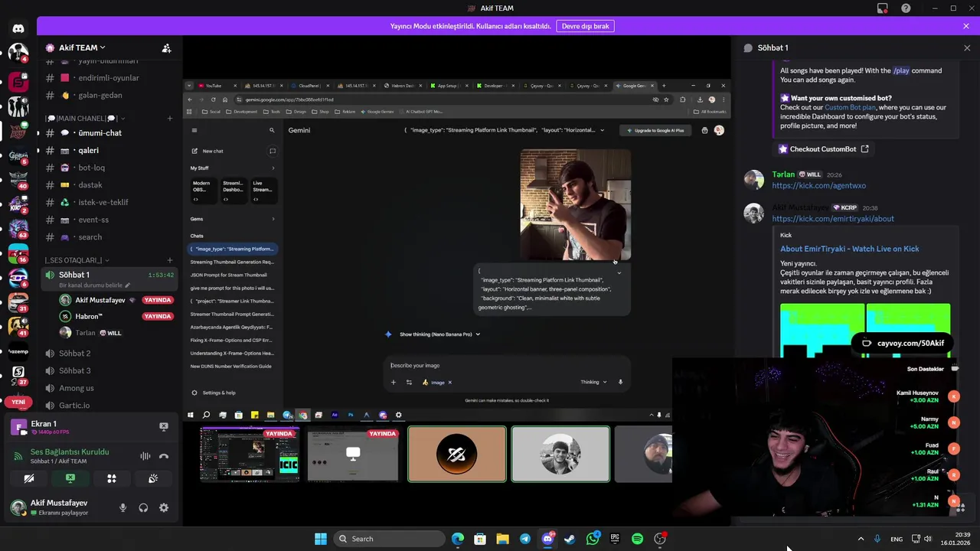
Task: Click Checkout CustomBot button
Action: [x=824, y=149]
